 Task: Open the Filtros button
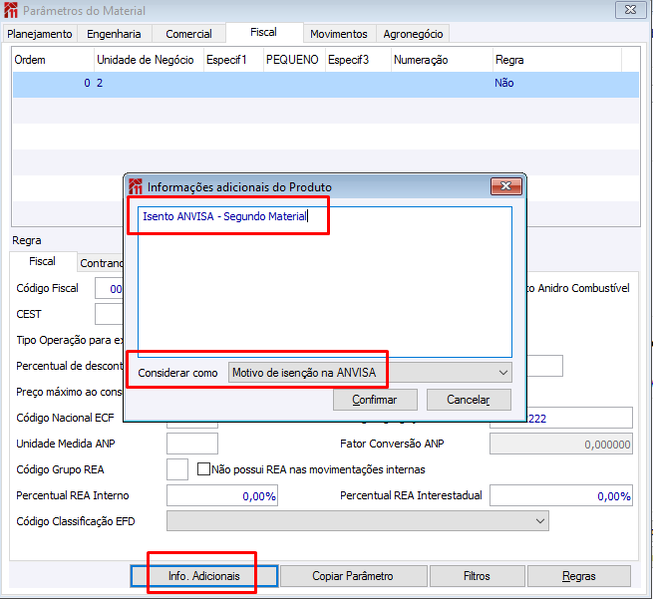477,576
